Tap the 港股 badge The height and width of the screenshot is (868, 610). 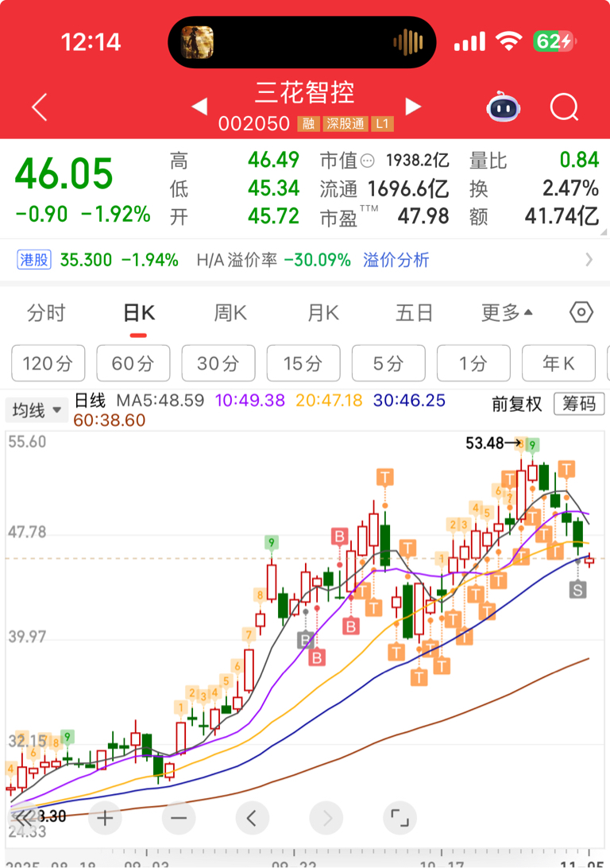coord(34,260)
